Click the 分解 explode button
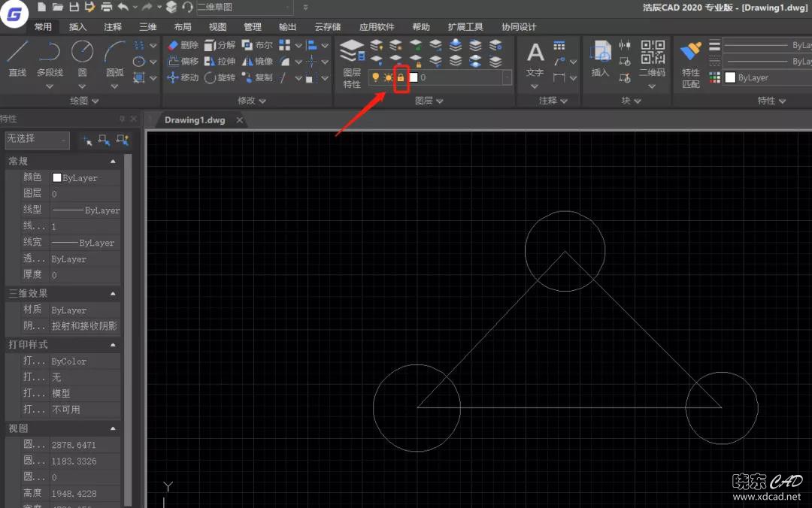 220,45
